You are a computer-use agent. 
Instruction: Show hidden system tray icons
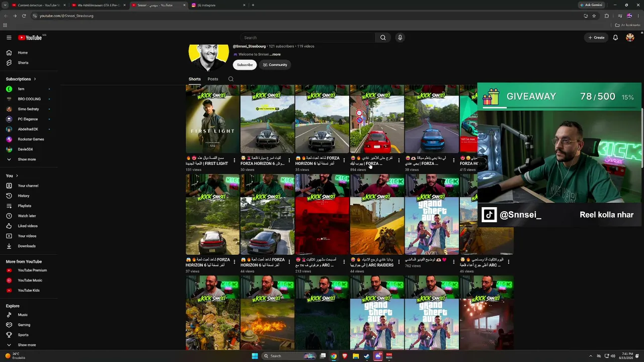click(x=591, y=356)
